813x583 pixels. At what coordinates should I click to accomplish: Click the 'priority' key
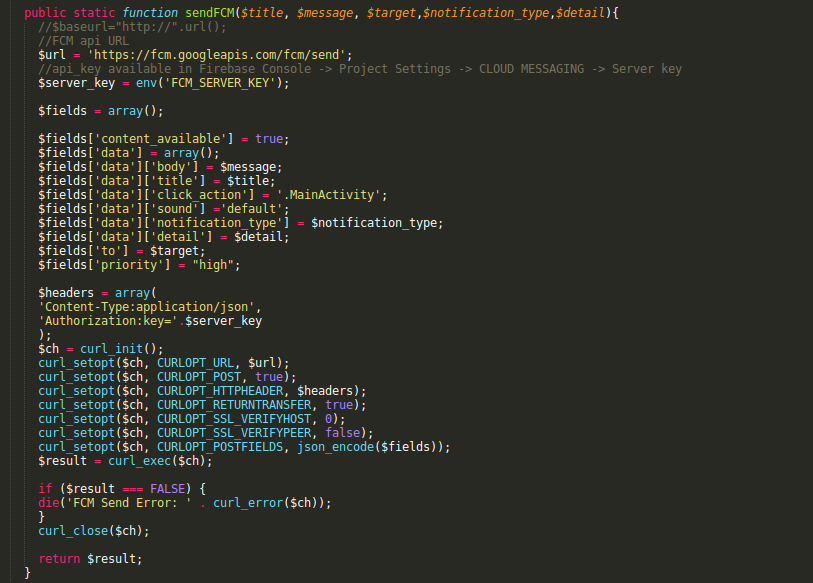click(129, 265)
